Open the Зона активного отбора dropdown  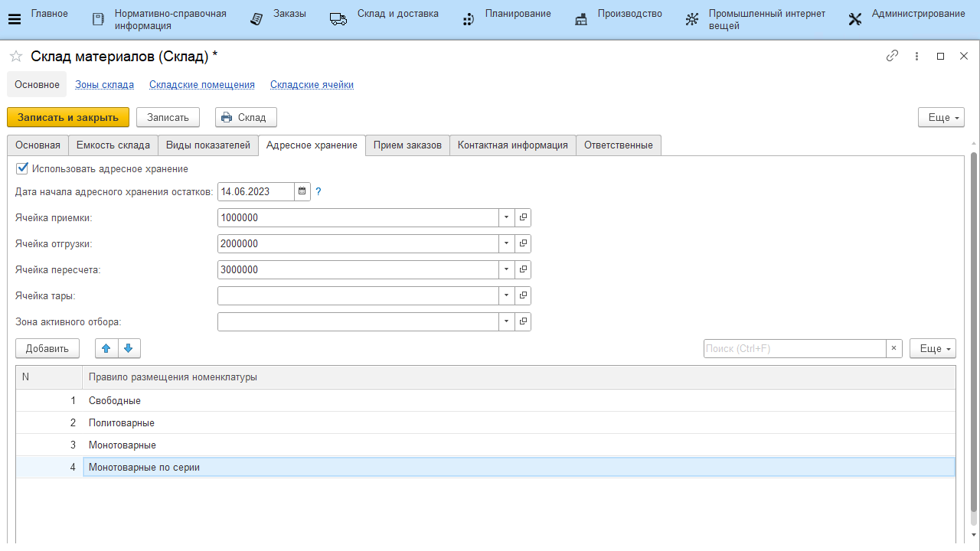(507, 322)
